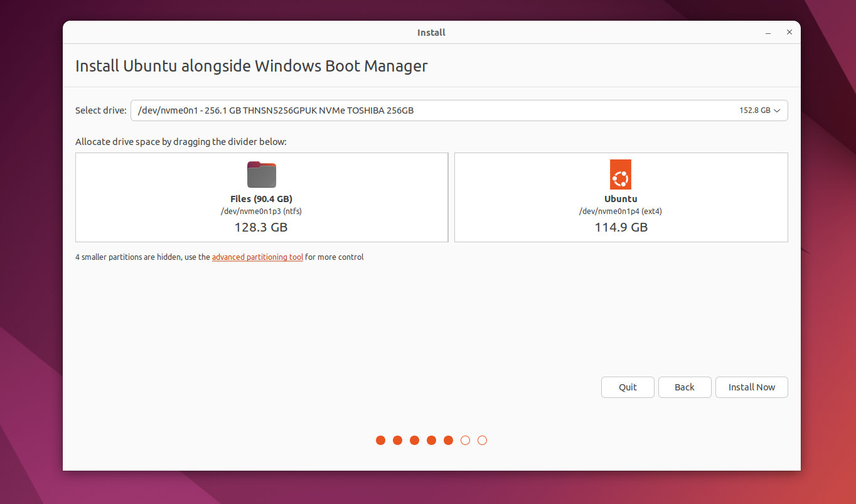Click the divider between Files and Ubuntu partitions

[x=451, y=196]
